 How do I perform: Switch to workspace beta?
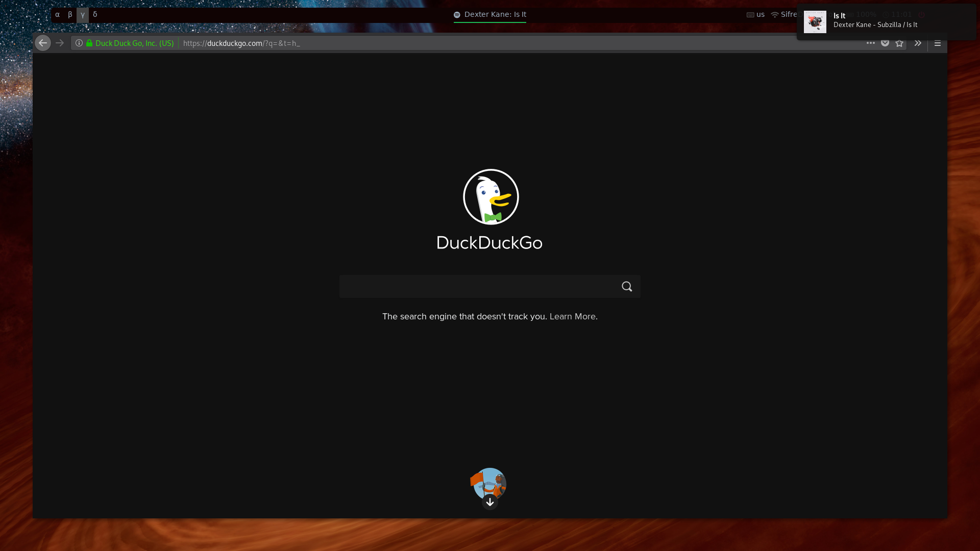tap(70, 15)
